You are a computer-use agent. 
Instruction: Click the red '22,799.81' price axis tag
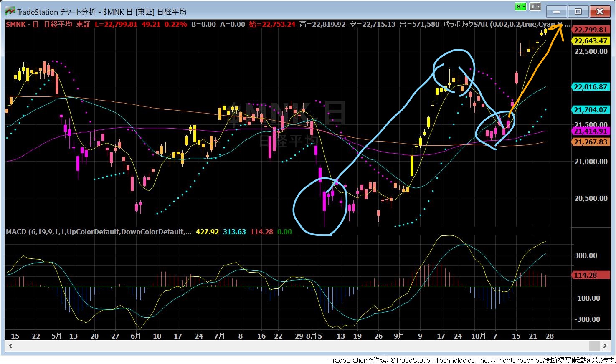[591, 30]
